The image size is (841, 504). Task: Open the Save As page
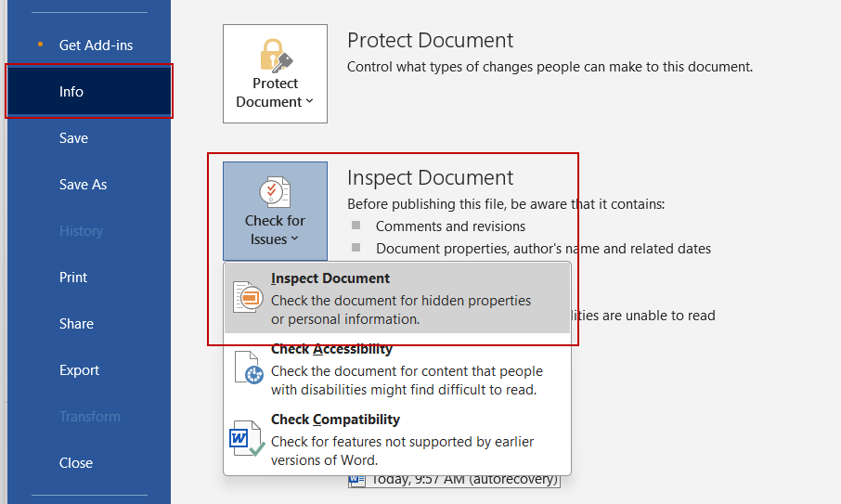[83, 185]
